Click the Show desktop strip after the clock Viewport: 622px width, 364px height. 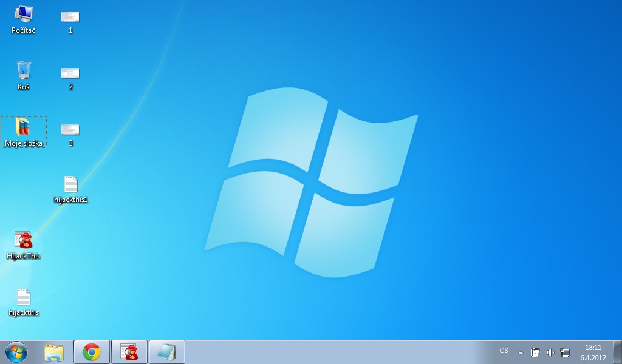point(617,352)
